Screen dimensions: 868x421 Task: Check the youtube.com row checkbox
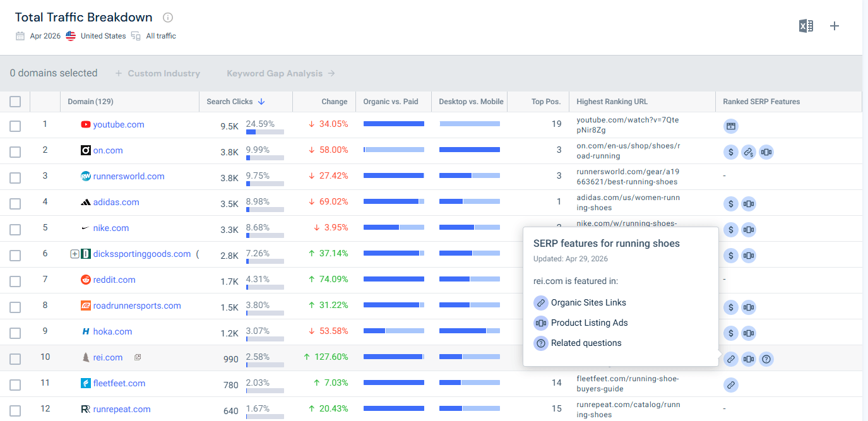click(x=15, y=126)
